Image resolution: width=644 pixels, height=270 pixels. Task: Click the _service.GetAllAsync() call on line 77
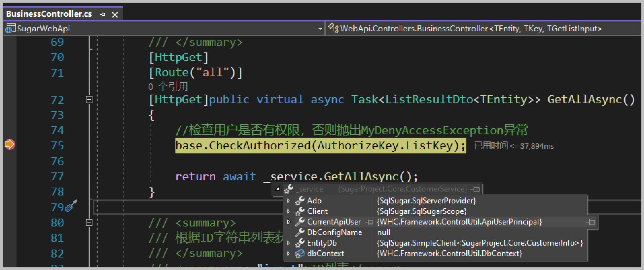tap(340, 176)
